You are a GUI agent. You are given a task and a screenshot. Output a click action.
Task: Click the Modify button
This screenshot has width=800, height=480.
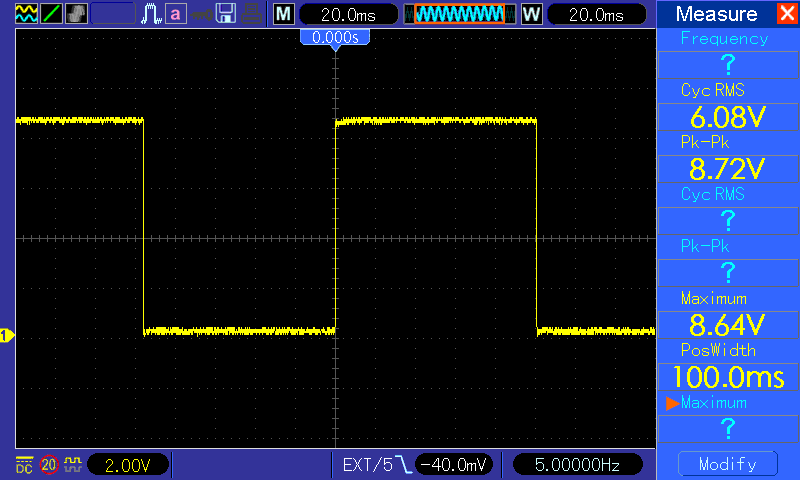click(x=728, y=464)
